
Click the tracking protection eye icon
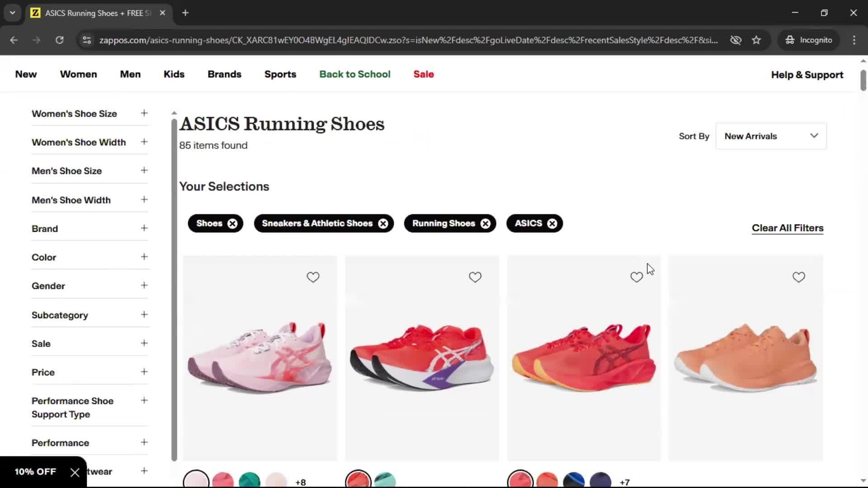point(736,40)
